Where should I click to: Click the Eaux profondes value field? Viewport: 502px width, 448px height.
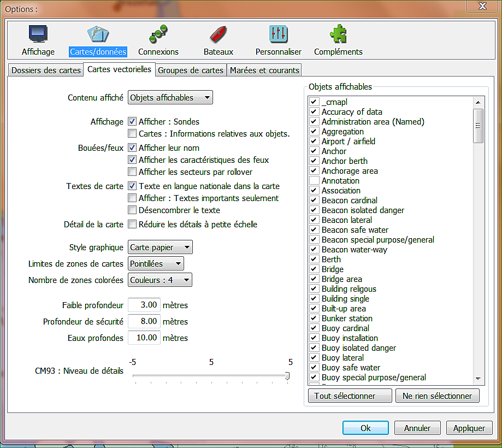[x=144, y=338]
